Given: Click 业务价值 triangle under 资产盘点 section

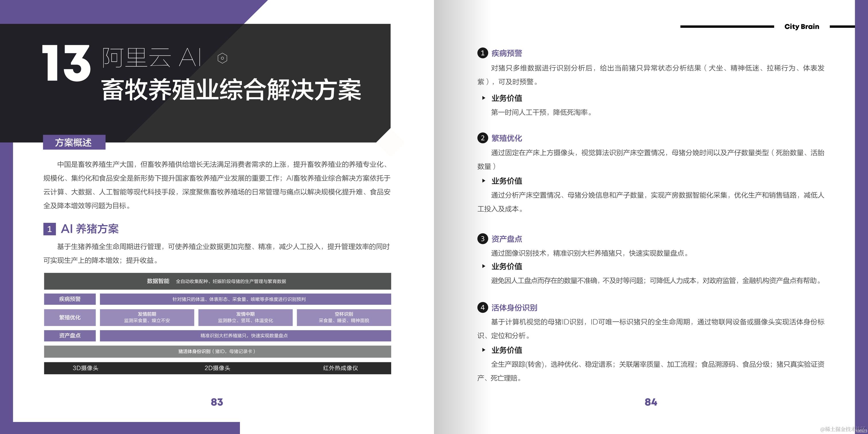Looking at the screenshot, I should click(484, 266).
